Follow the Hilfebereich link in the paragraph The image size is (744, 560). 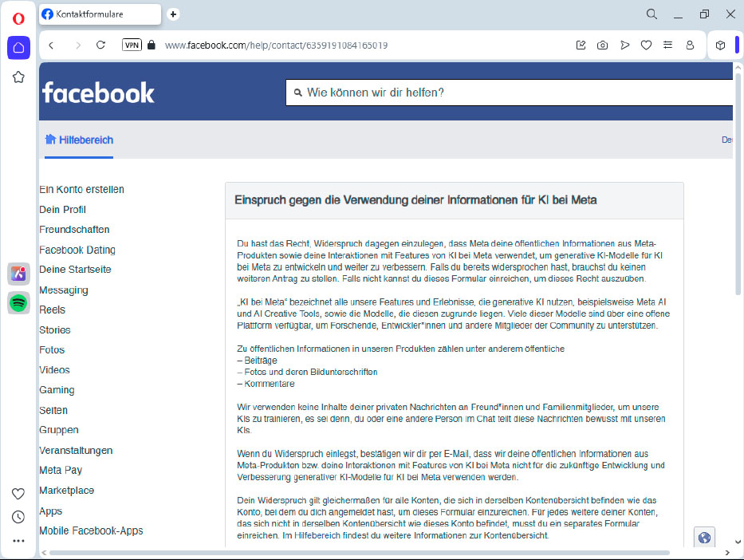(x=317, y=535)
